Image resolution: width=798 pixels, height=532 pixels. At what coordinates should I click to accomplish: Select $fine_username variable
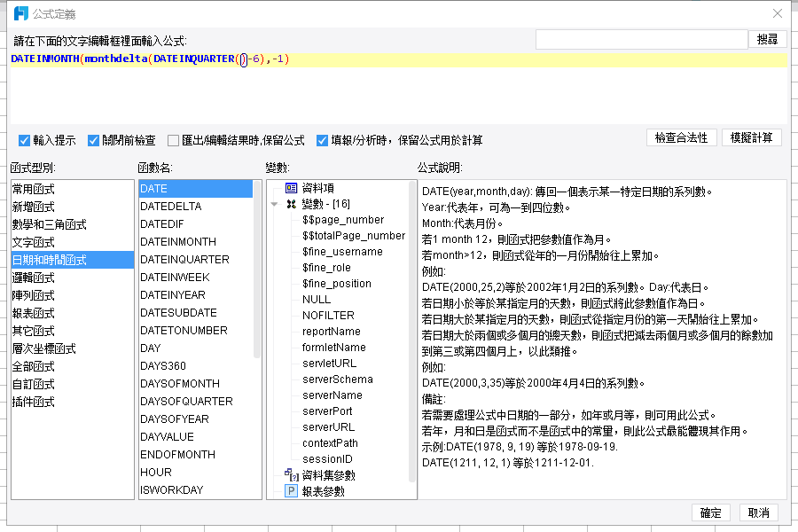click(342, 252)
